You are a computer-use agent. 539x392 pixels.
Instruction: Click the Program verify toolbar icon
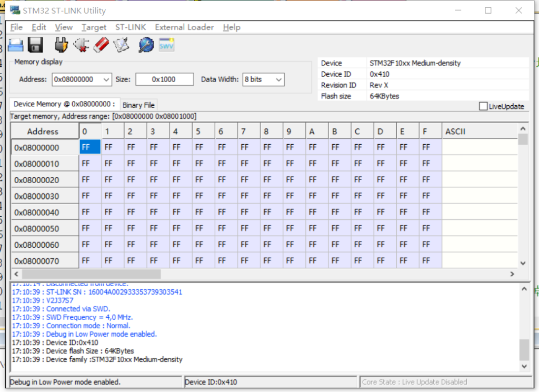tap(122, 45)
